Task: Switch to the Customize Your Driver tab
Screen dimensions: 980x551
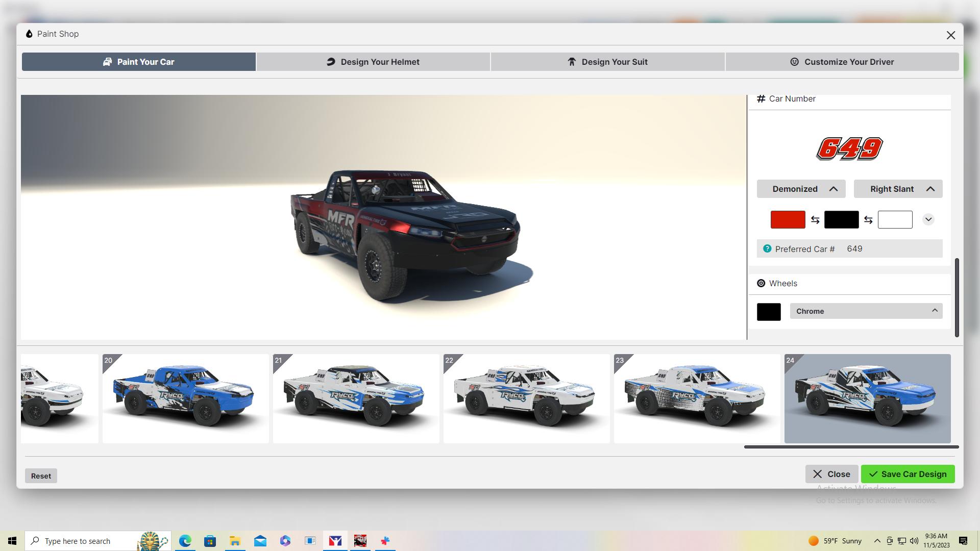Action: (842, 62)
